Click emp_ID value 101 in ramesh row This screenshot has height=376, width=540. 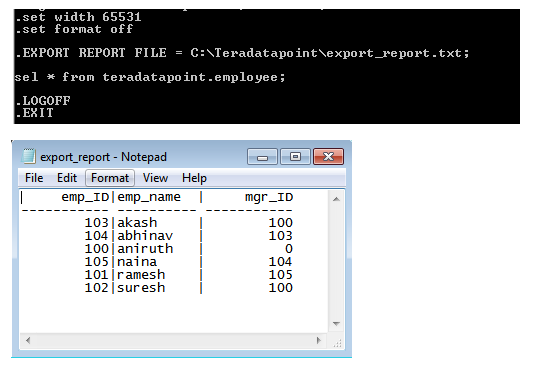click(97, 275)
